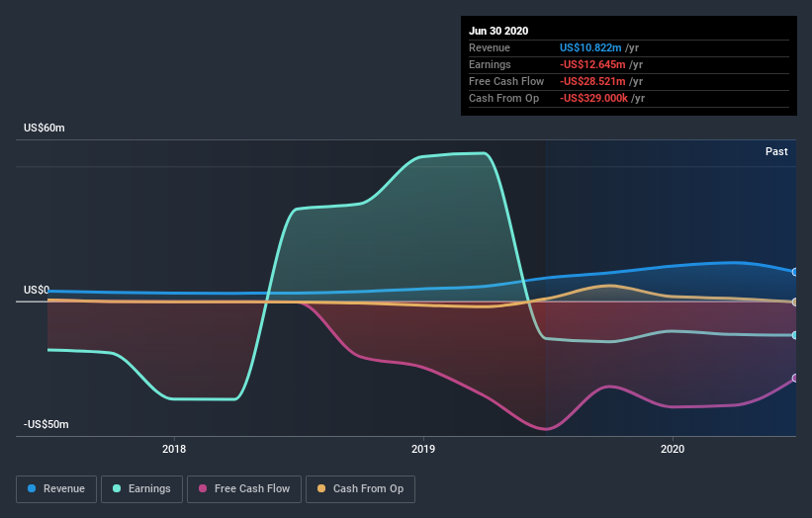Click the Free Cash Flow label in tooltip
Screen dimensions: 812x518
coord(506,81)
